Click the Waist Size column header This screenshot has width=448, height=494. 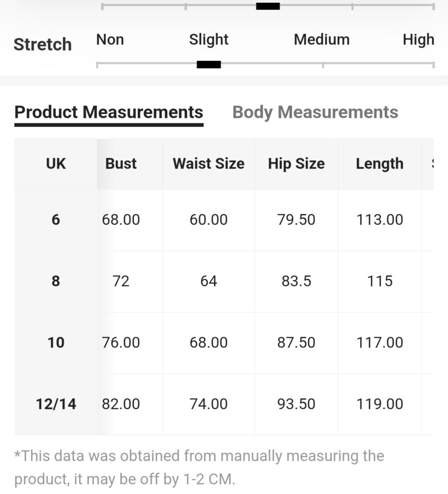point(208,164)
